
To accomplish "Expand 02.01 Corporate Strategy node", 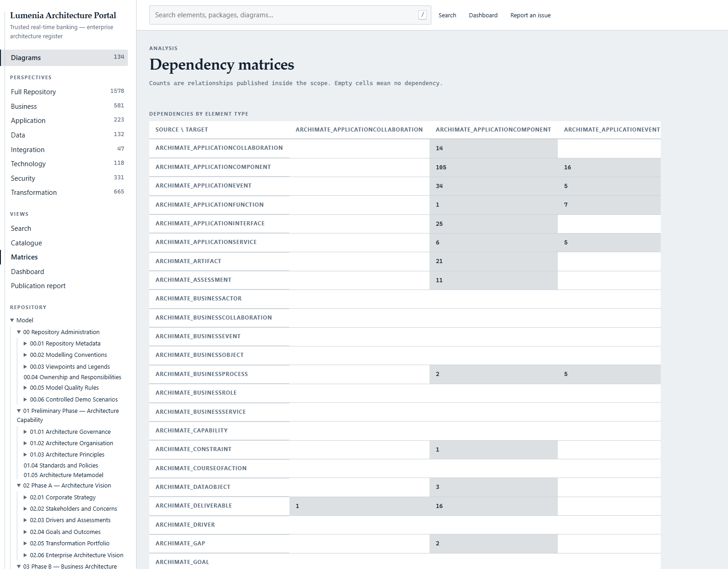I will pyautogui.click(x=25, y=498).
